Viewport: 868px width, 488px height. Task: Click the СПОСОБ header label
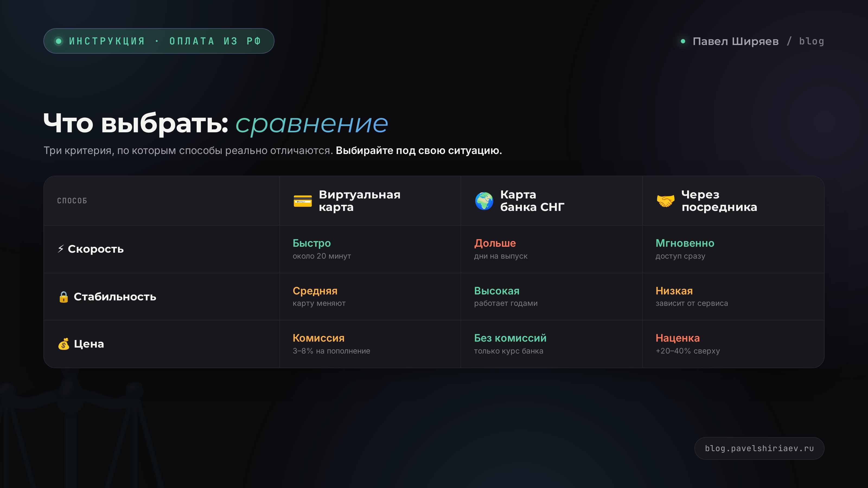72,201
